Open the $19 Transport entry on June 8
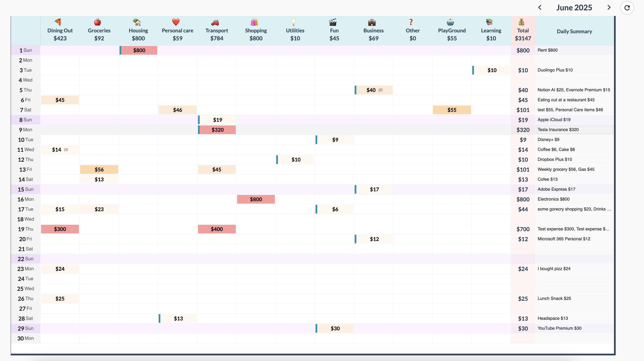This screenshot has height=361, width=644. pos(217,120)
